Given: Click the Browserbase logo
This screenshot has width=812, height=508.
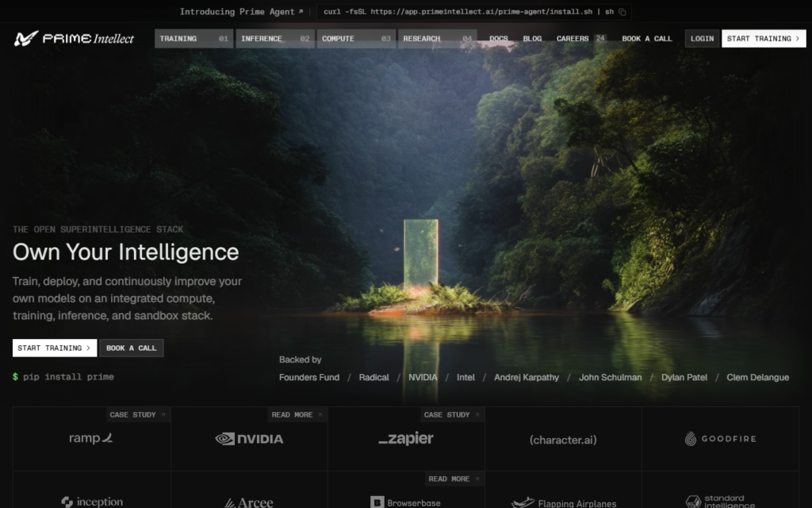Looking at the screenshot, I should [405, 502].
